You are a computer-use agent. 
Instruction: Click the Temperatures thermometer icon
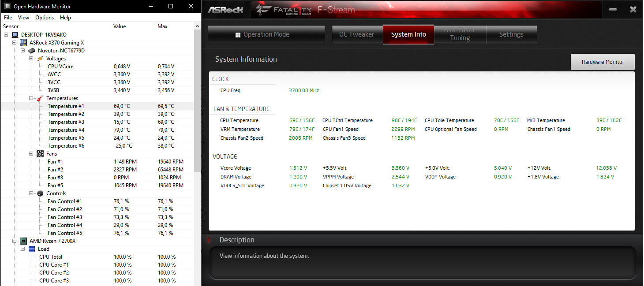pos(40,98)
